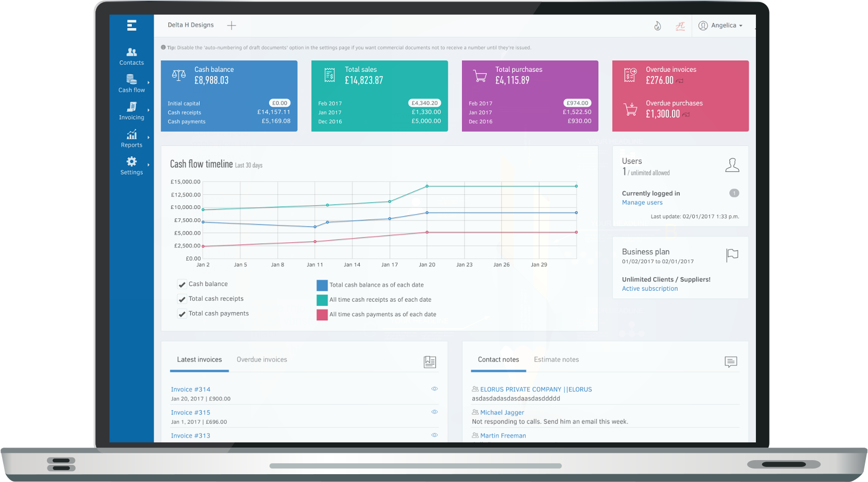868x482 pixels.
Task: Open the Manage users link
Action: [642, 203]
